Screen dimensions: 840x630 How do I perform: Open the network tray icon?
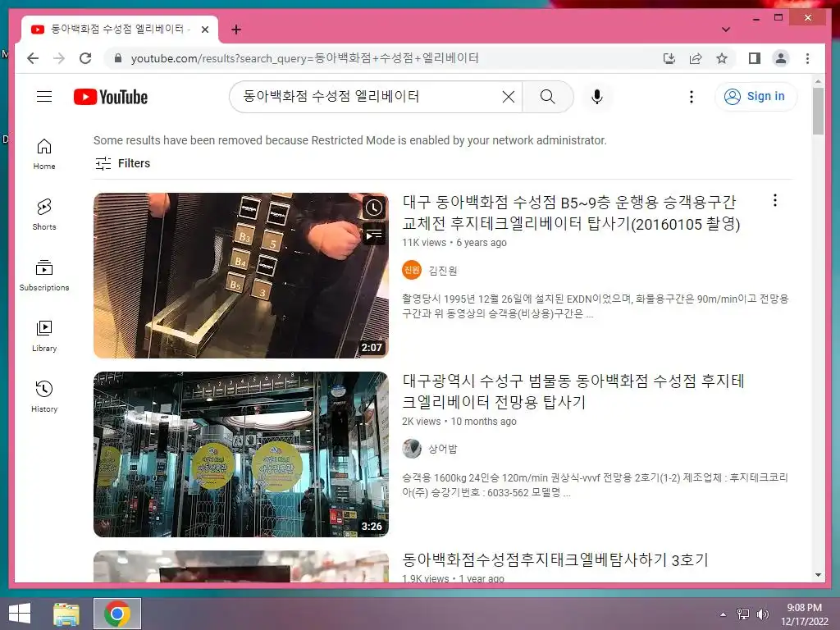[743, 614]
